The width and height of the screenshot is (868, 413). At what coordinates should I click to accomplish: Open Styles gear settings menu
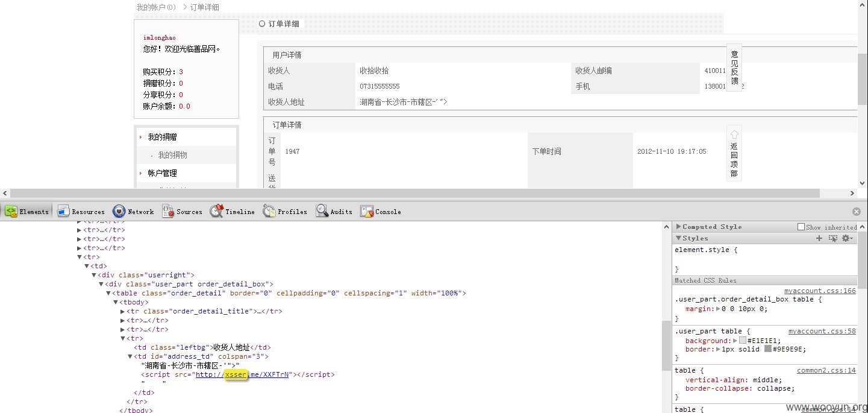coord(848,238)
